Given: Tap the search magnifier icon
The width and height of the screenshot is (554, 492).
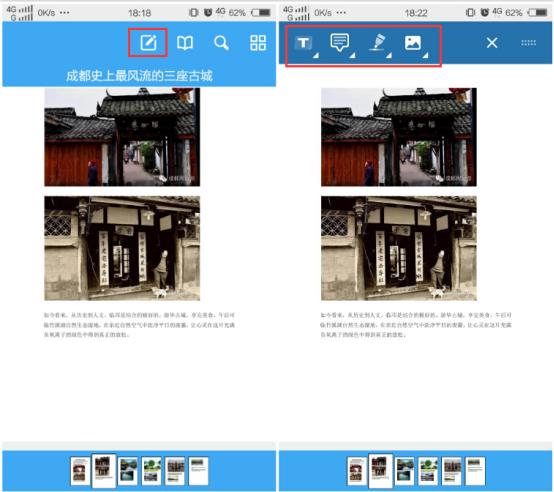Looking at the screenshot, I should [222, 43].
